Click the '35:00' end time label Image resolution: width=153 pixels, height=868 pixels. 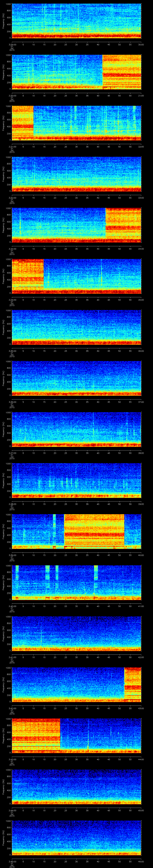[141, 300]
